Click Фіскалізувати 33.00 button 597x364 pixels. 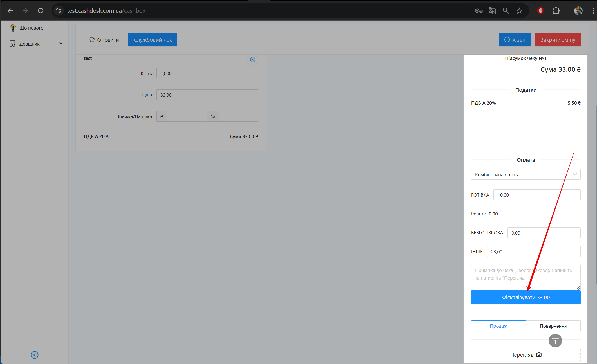coord(526,297)
